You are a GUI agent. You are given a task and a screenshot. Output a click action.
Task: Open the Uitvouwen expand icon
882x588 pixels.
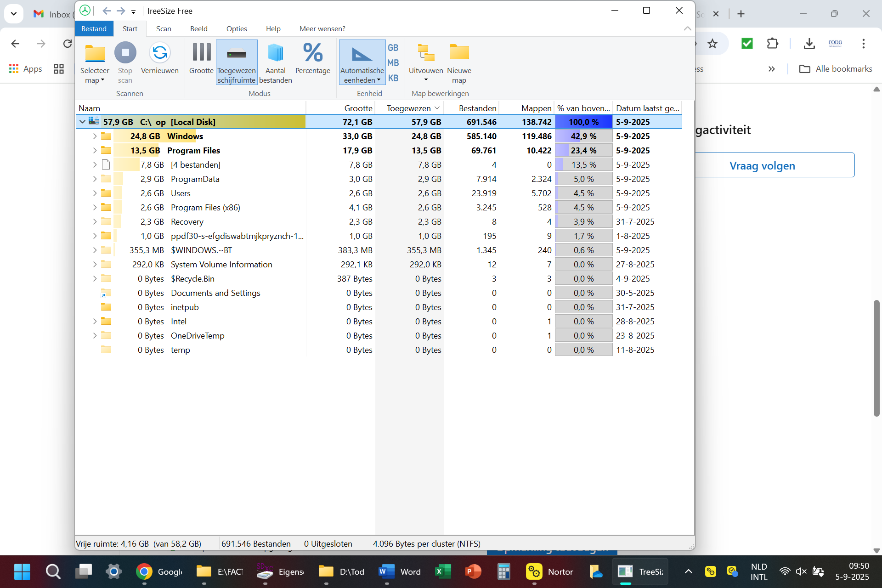coord(425,53)
